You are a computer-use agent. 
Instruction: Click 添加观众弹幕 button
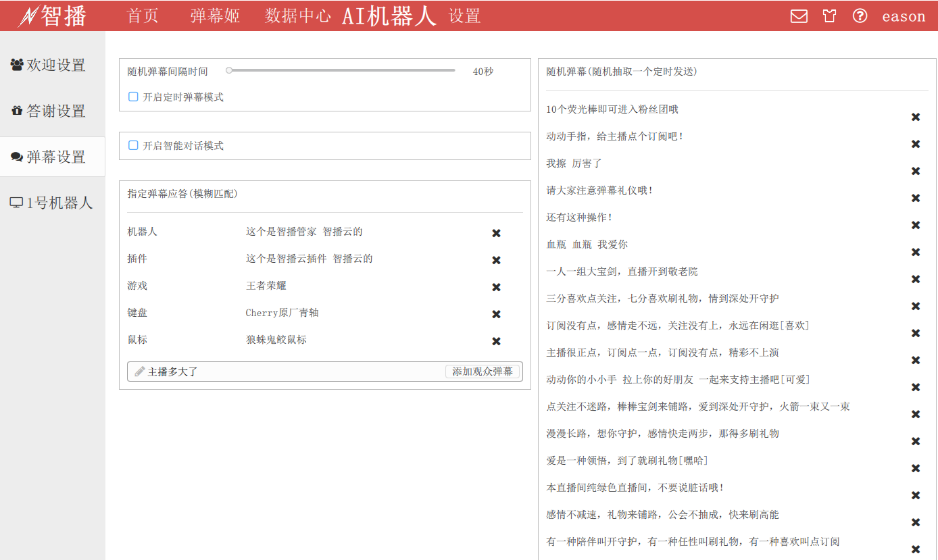[483, 372]
